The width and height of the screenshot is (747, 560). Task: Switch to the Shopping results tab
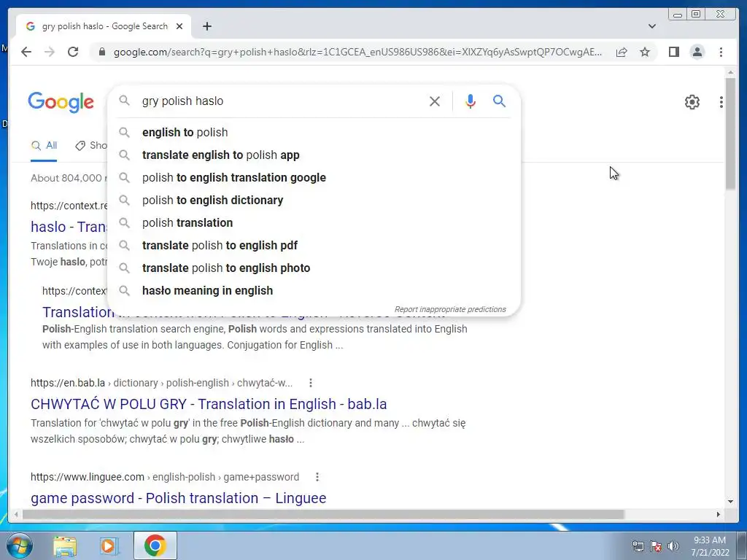[x=91, y=146]
